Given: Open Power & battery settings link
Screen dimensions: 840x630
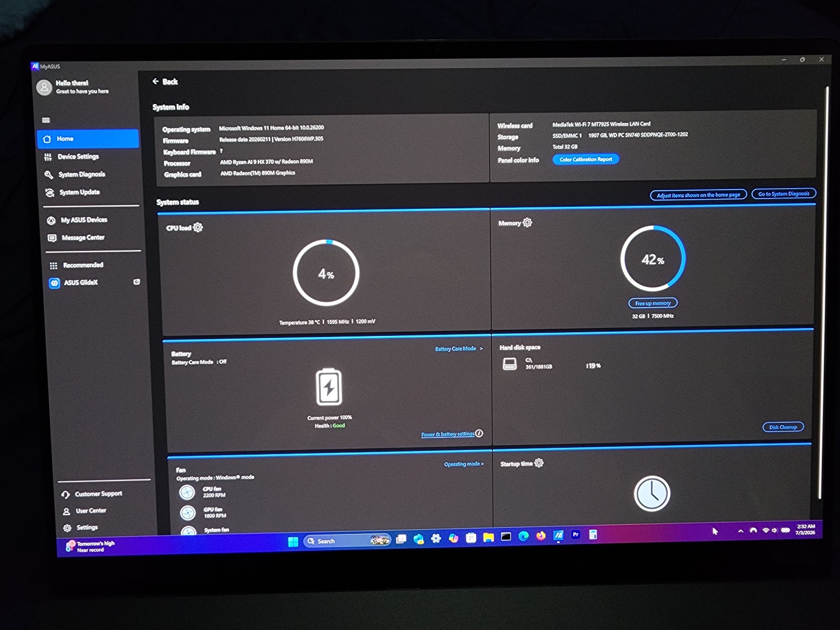Looking at the screenshot, I should click(448, 434).
